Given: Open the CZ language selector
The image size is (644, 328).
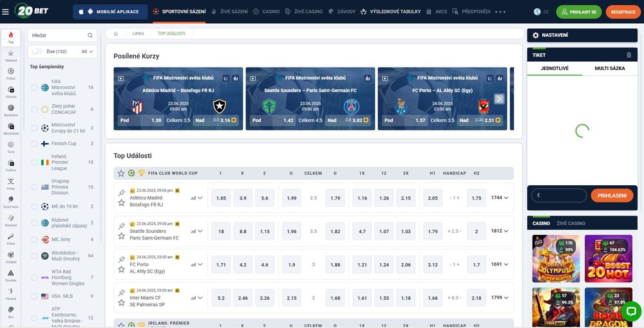Looking at the screenshot, I should point(542,12).
